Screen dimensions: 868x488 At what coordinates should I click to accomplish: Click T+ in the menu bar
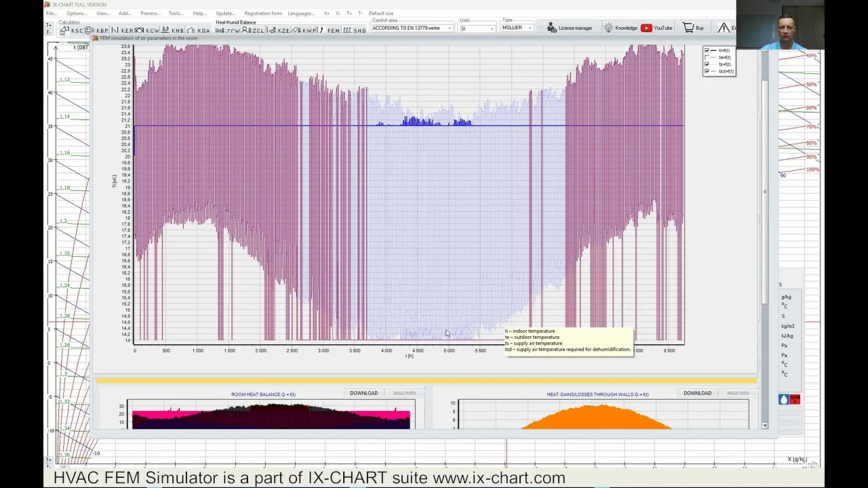349,14
